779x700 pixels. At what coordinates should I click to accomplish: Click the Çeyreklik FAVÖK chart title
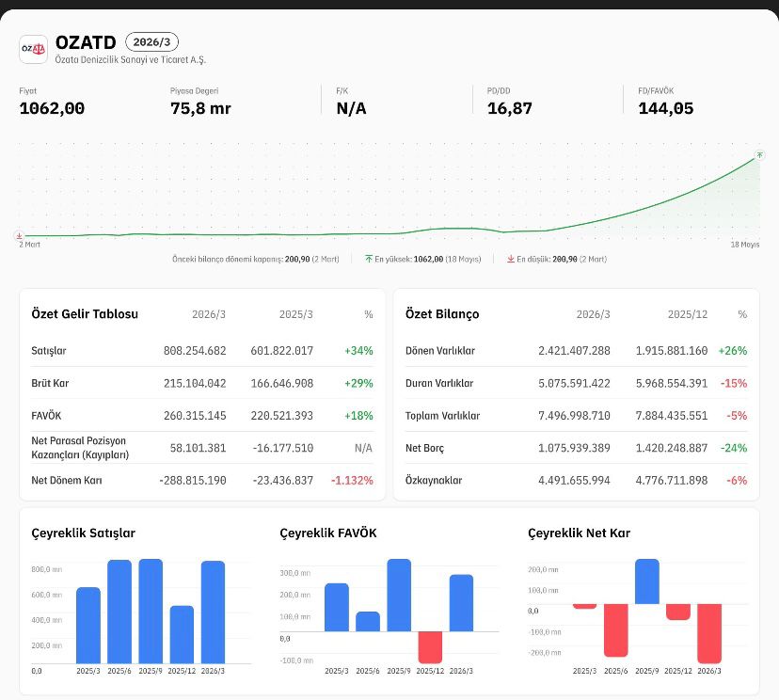[328, 533]
